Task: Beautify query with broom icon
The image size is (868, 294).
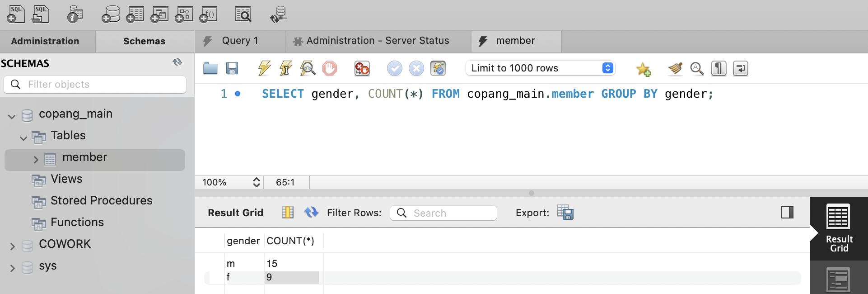Action: [675, 68]
